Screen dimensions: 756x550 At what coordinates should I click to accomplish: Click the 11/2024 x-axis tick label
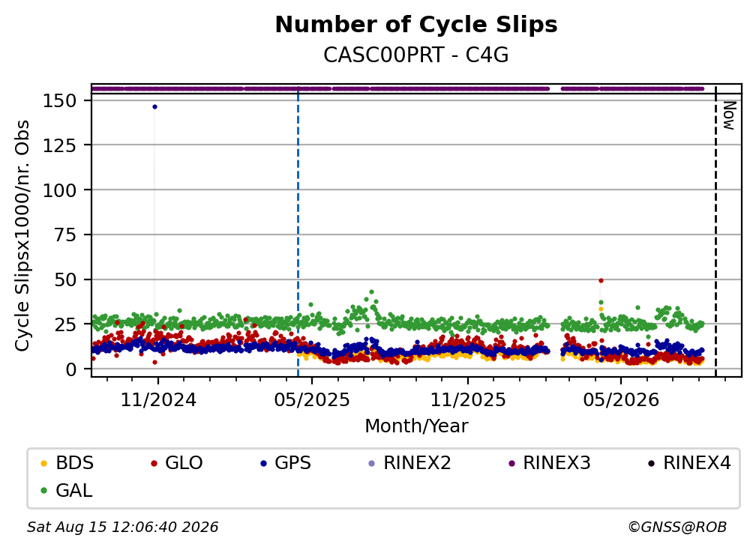(x=158, y=400)
